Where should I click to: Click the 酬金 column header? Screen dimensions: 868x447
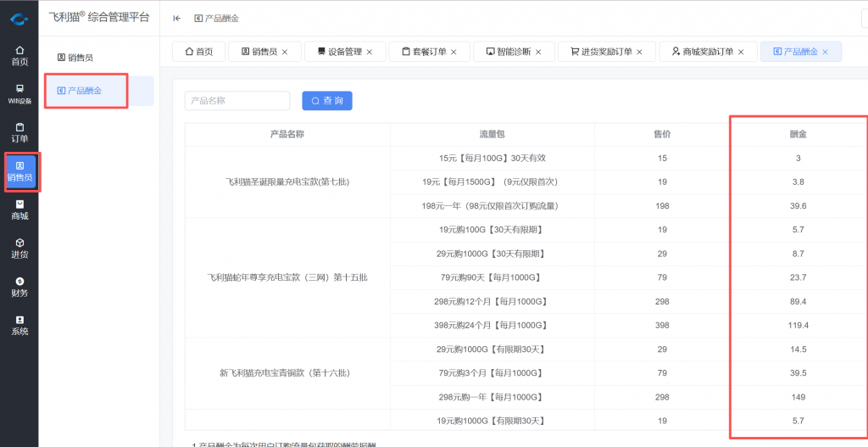pos(798,134)
